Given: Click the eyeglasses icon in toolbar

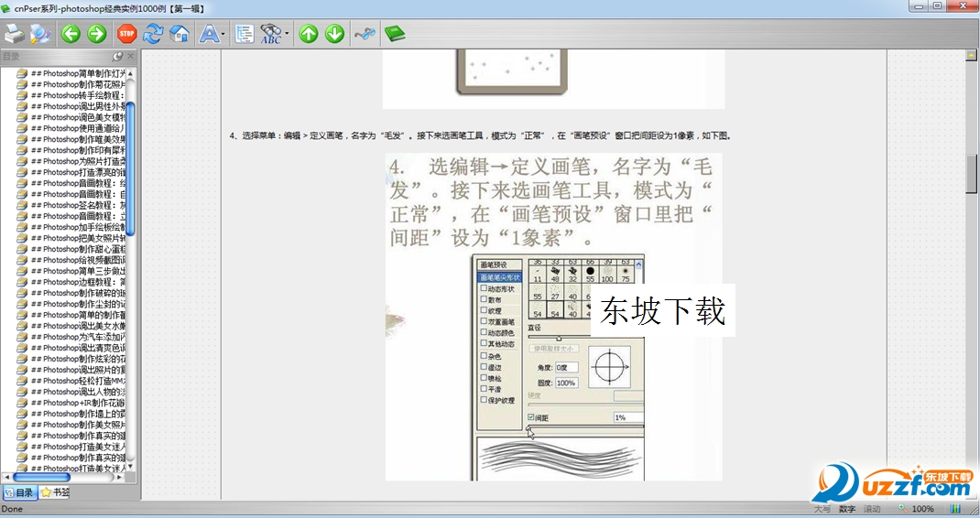Looking at the screenshot, I should coord(365,34).
